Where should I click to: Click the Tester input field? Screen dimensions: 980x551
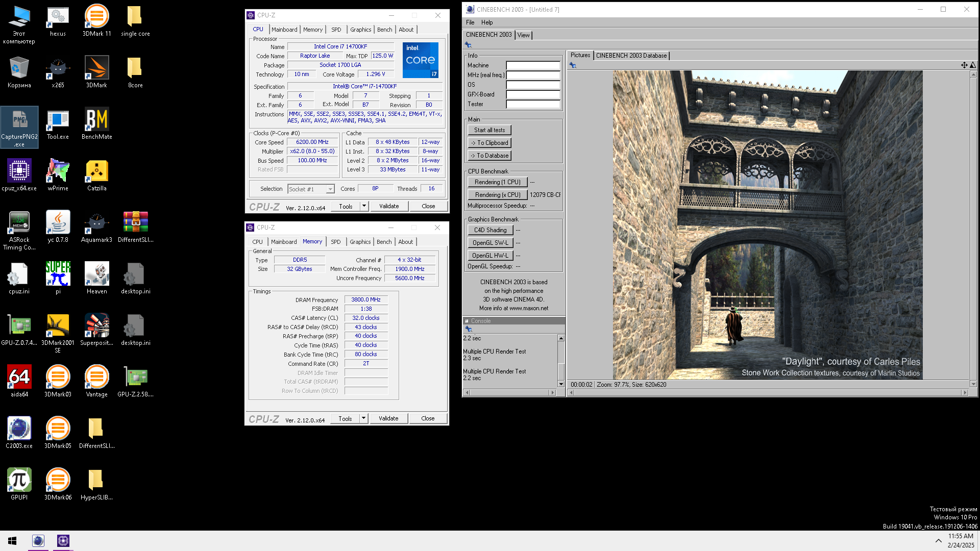(x=533, y=104)
